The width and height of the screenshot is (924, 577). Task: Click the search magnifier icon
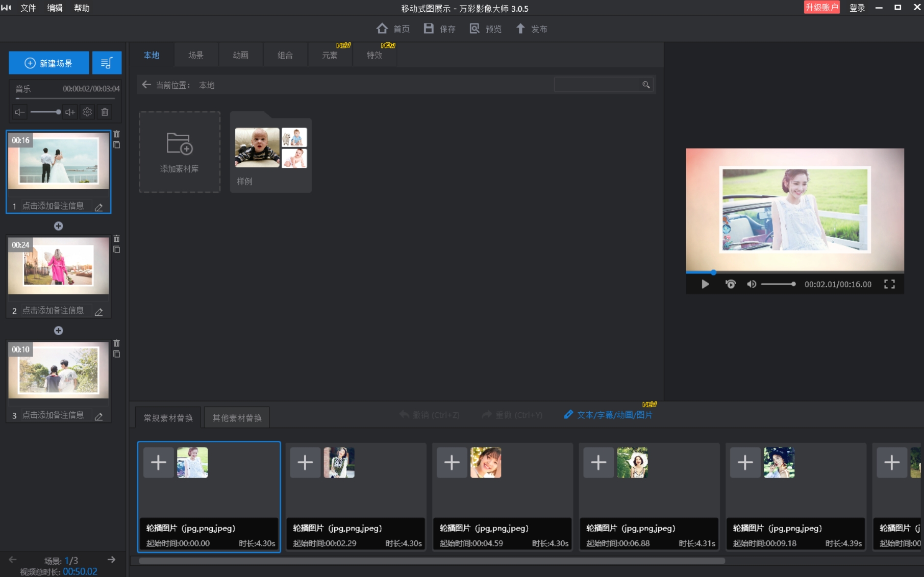pyautogui.click(x=646, y=85)
